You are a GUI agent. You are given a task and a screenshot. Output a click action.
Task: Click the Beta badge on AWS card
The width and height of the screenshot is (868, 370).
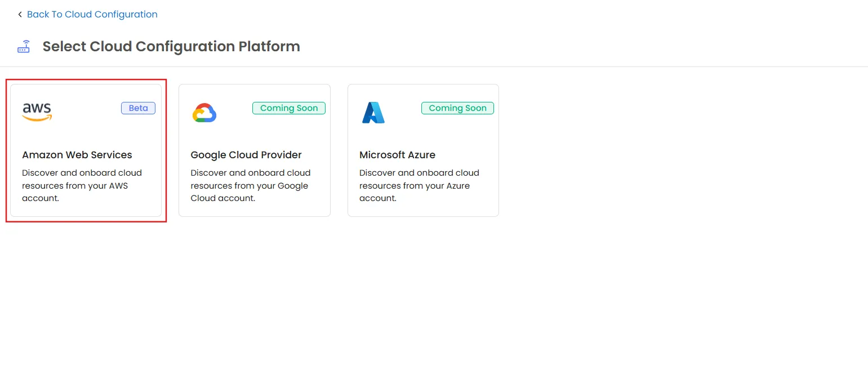pyautogui.click(x=138, y=108)
